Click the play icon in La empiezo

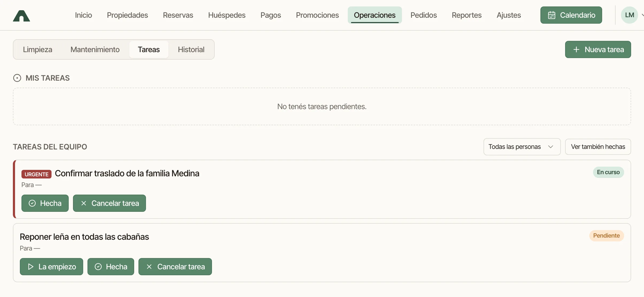tap(31, 267)
